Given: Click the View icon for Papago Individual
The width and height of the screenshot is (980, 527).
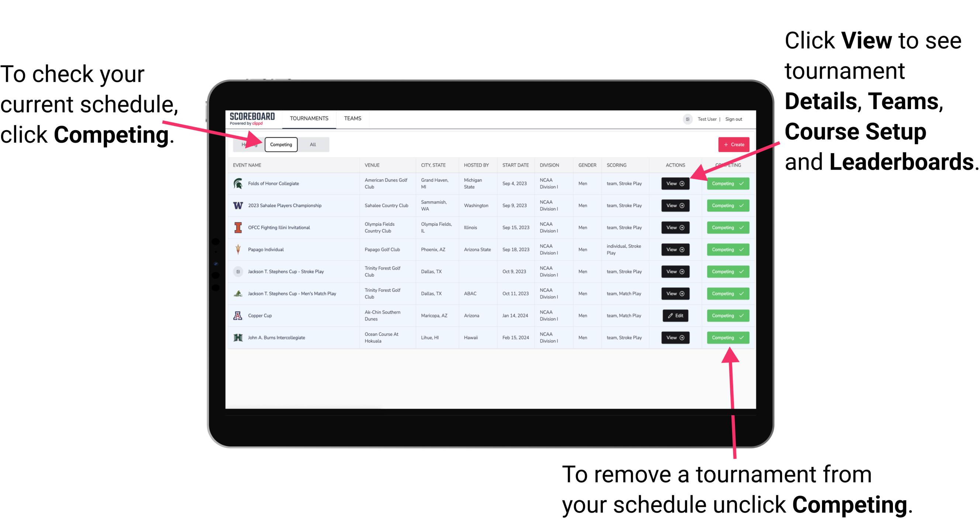Looking at the screenshot, I should pos(675,249).
